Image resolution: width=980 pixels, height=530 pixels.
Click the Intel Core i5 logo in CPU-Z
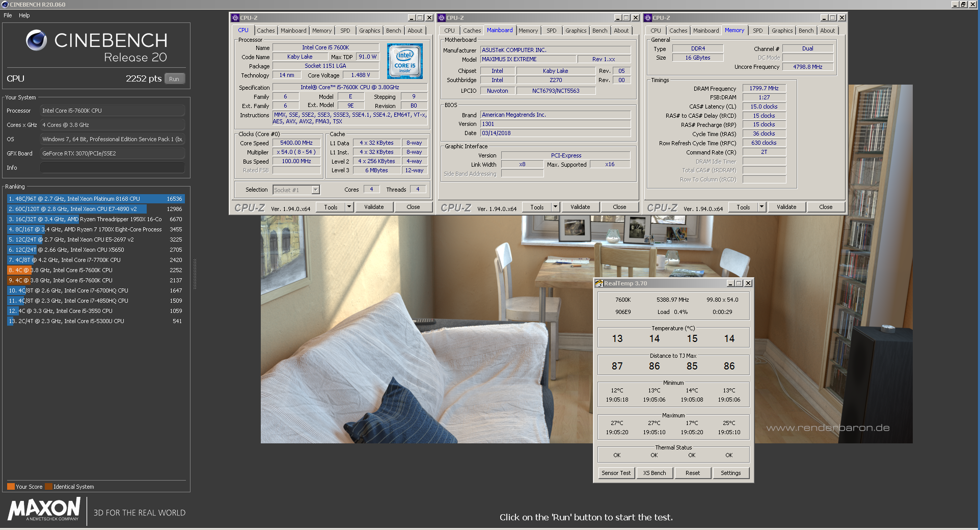click(404, 61)
